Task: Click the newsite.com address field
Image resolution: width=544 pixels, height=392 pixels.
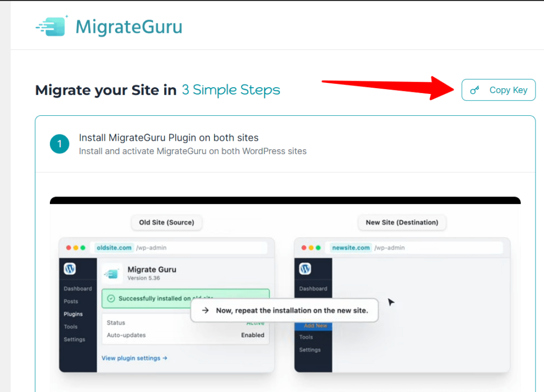Action: [x=414, y=248]
